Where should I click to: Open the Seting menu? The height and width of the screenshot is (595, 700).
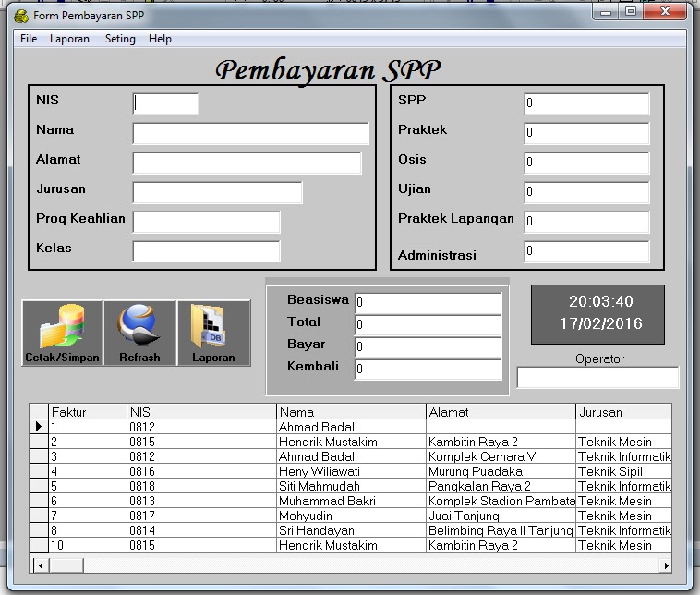coord(120,39)
